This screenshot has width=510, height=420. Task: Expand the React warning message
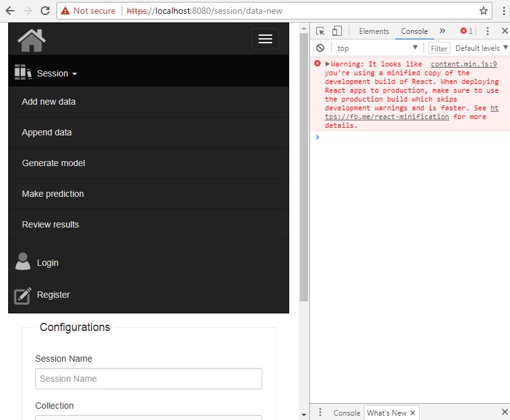pos(326,63)
